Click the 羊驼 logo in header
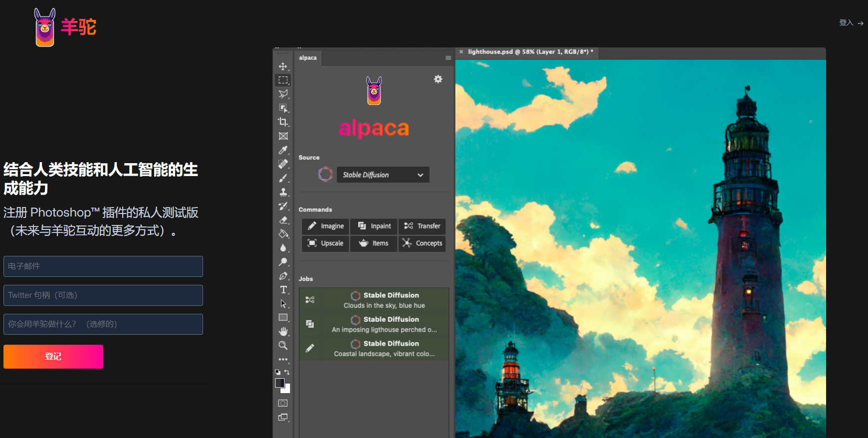This screenshot has height=438, width=868. pos(65,27)
